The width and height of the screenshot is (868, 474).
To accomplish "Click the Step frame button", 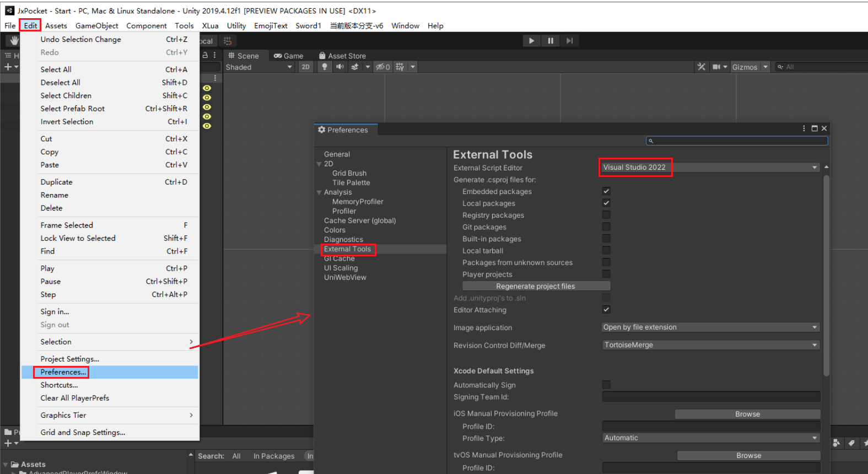I will 569,41.
